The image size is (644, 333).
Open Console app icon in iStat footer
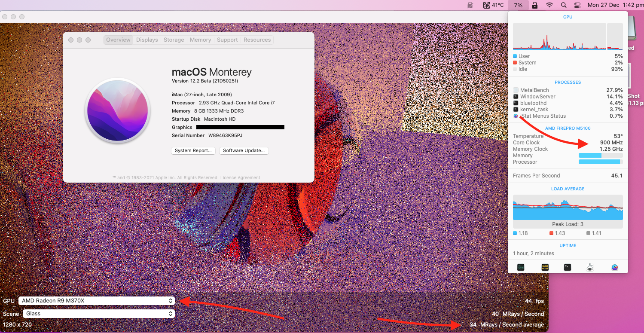(545, 267)
